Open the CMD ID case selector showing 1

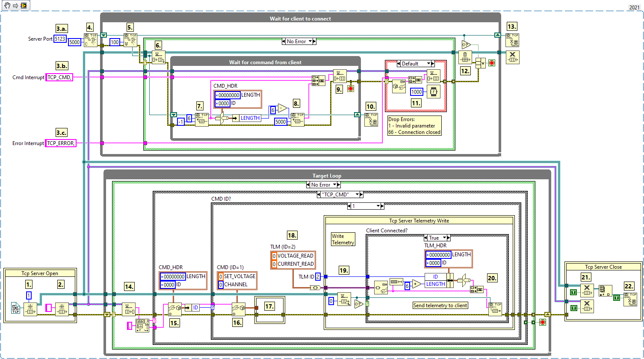(x=366, y=206)
